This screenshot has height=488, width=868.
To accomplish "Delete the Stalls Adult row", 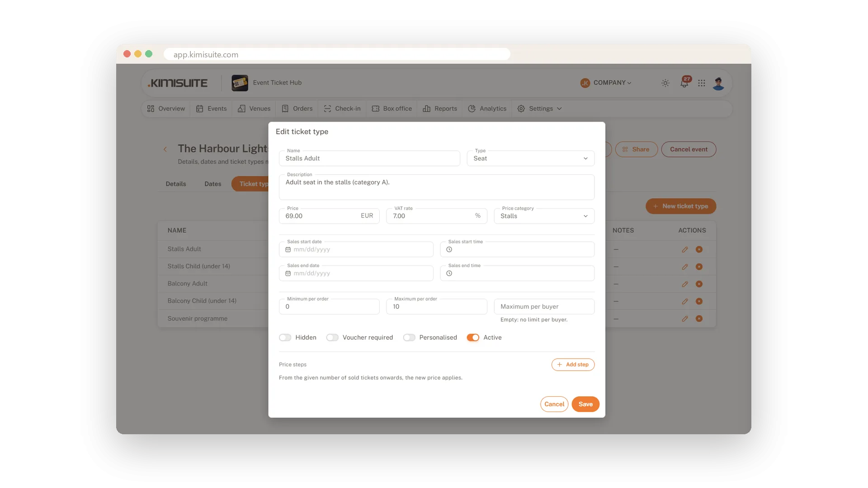I will click(x=699, y=249).
